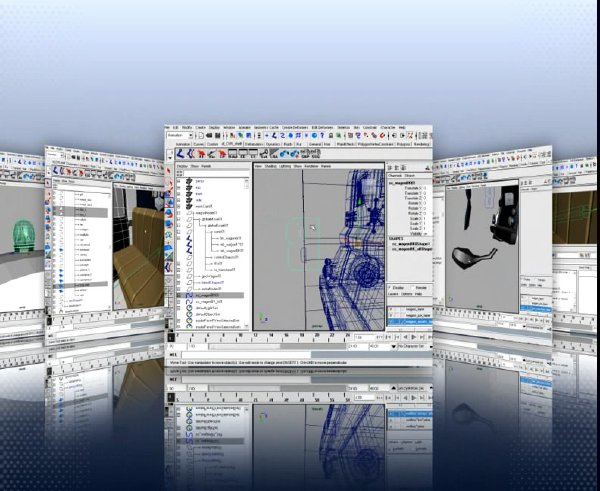
Task: Click the Translate X attribute in Channel Box
Action: [413, 188]
